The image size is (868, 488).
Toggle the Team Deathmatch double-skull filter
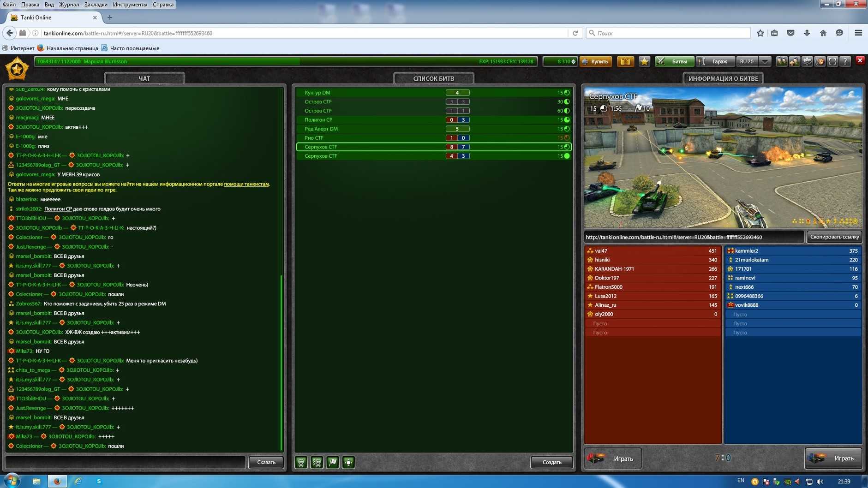coord(317,462)
